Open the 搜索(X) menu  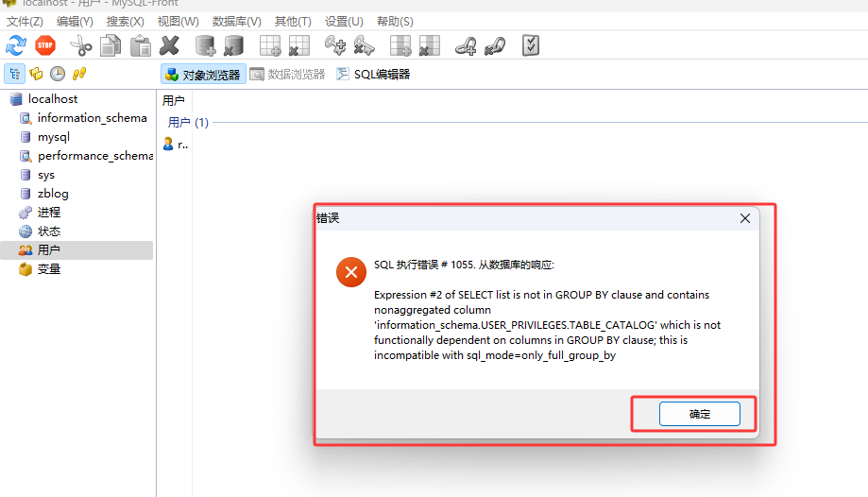pos(125,22)
